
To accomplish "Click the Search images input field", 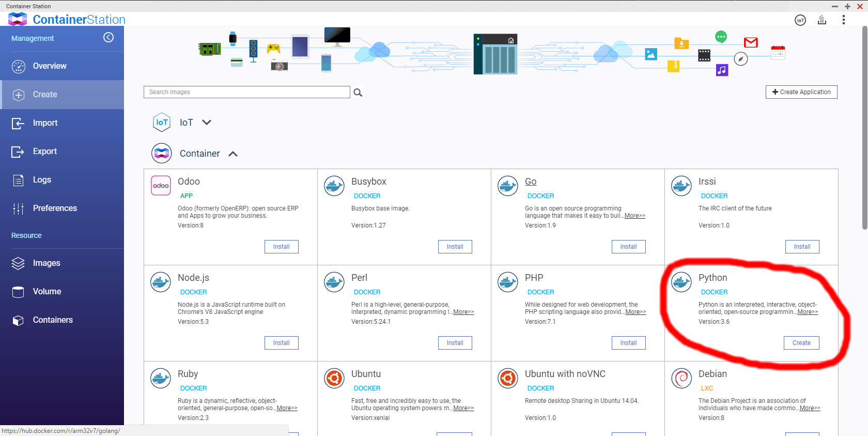I will [x=247, y=92].
